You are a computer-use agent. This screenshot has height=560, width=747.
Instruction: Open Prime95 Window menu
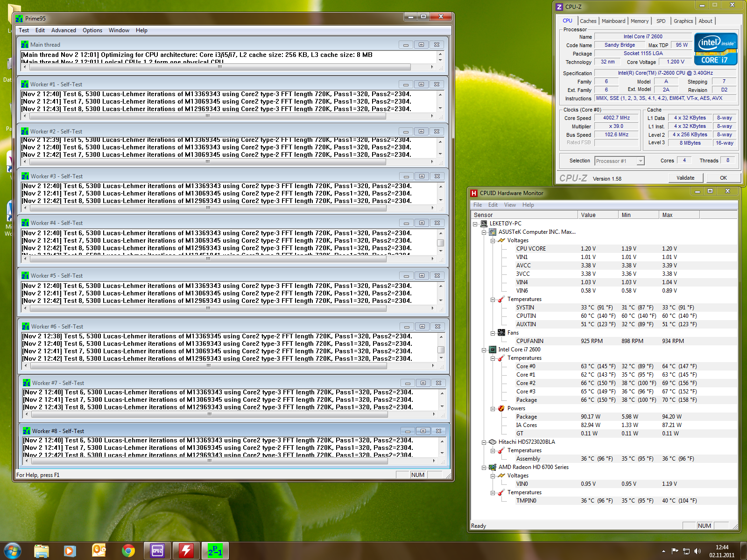tap(119, 30)
